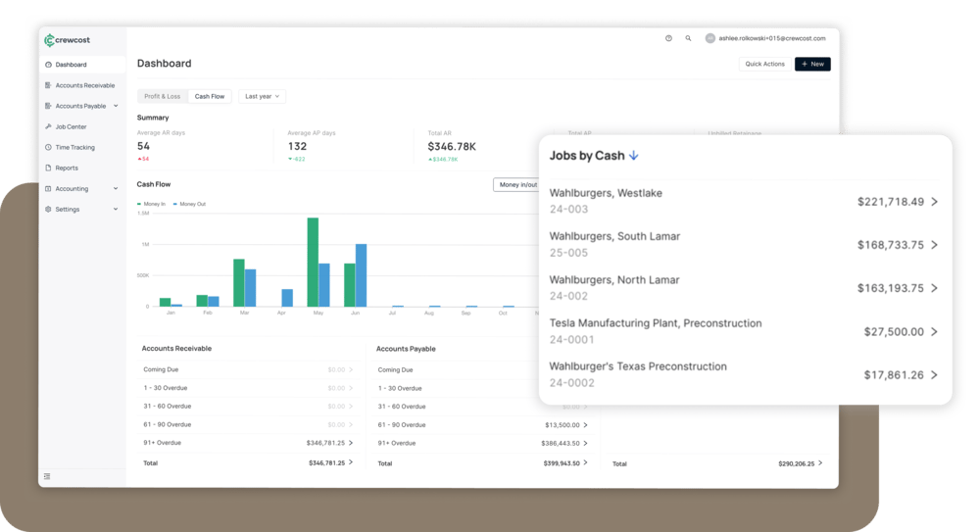Open Tesla Manufacturing Plant, Preconstruction job
980x532 pixels.
click(x=744, y=331)
